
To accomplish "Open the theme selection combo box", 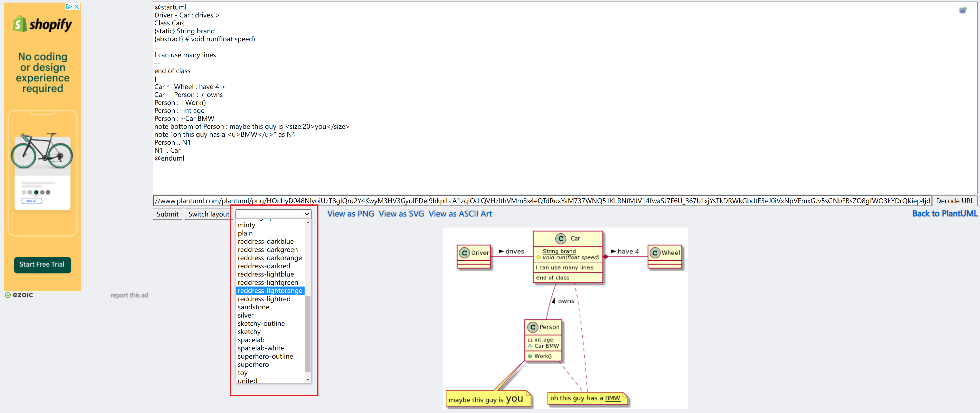I will [x=273, y=214].
